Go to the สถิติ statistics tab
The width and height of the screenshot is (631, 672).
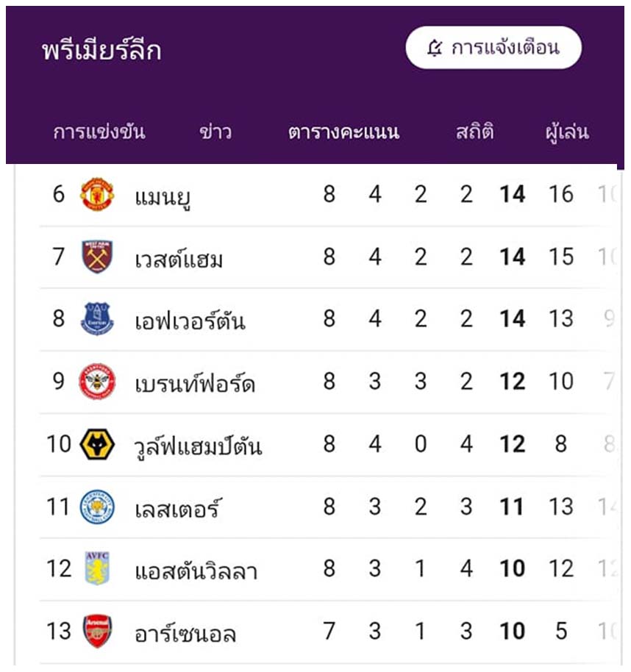coord(474,131)
